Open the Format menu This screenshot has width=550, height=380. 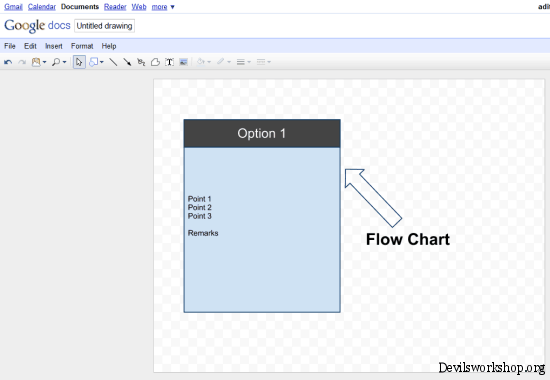(82, 46)
